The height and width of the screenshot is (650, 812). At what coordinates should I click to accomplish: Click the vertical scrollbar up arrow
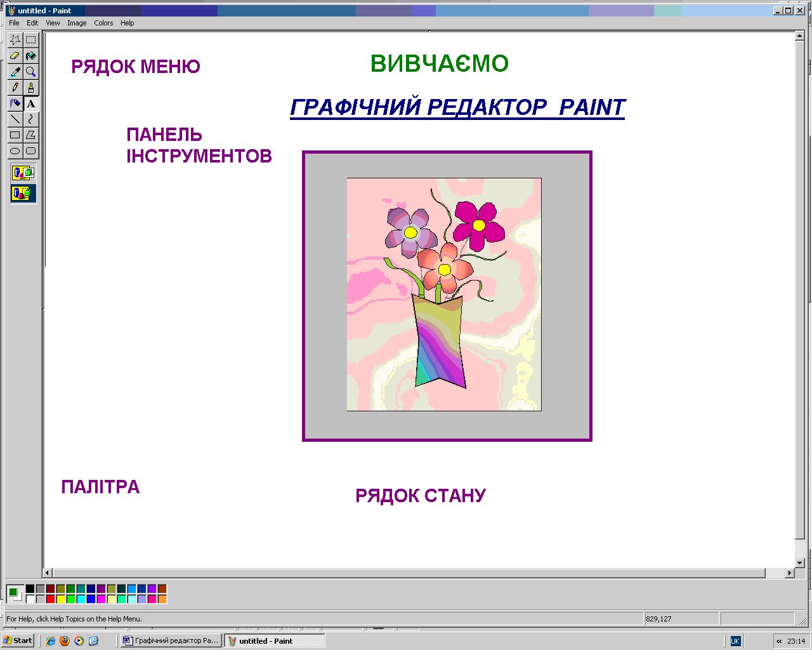[x=800, y=37]
